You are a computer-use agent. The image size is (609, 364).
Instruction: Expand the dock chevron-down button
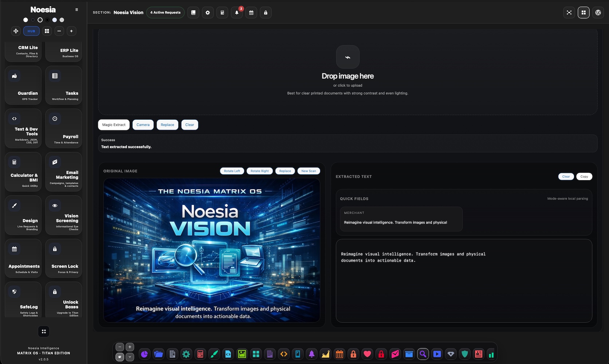(130, 357)
